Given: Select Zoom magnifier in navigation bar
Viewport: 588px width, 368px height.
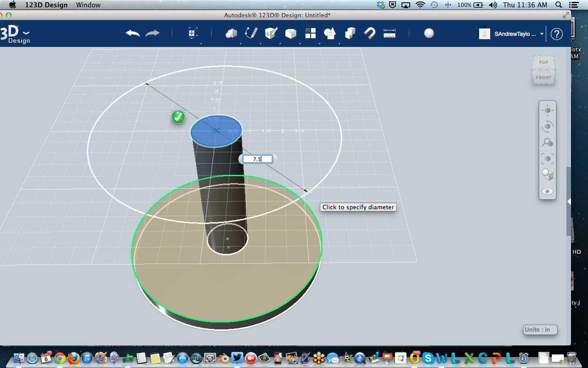Looking at the screenshot, I should coord(547,143).
